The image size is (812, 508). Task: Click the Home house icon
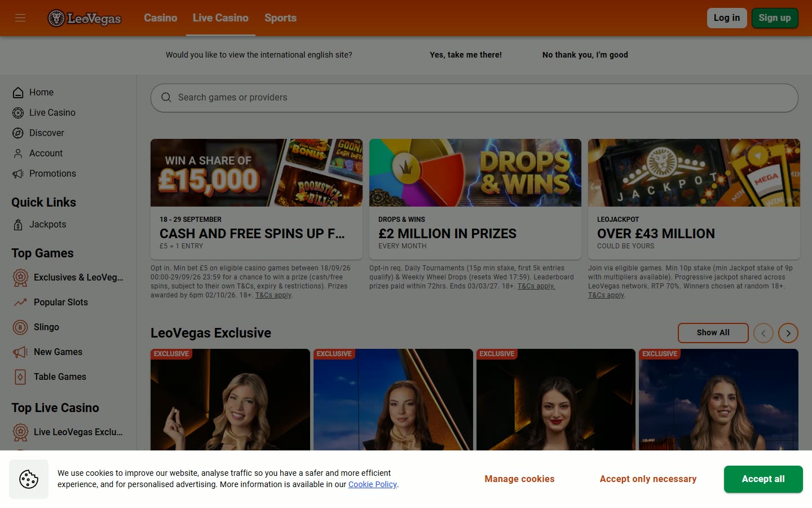[x=18, y=93]
